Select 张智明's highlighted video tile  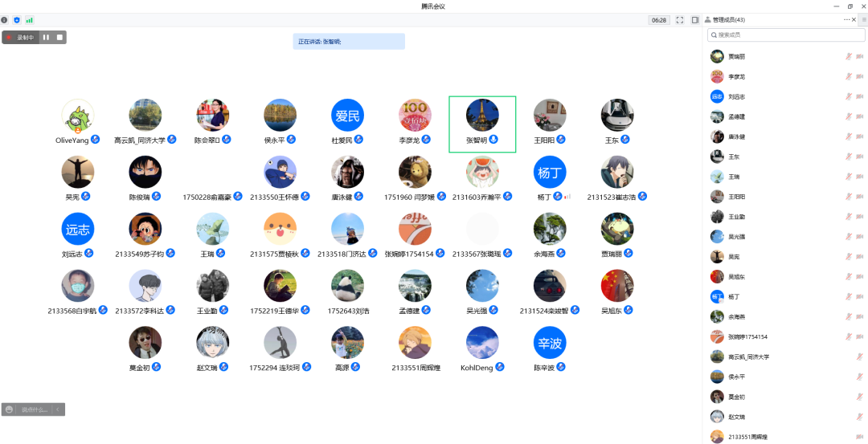click(482, 124)
